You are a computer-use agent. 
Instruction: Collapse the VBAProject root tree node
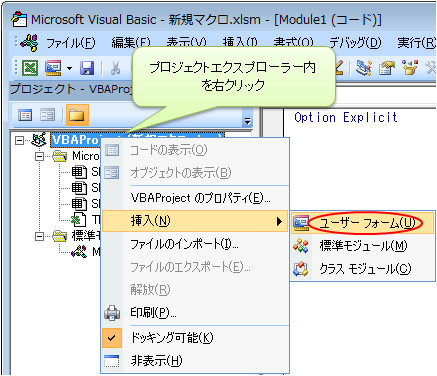[19, 140]
